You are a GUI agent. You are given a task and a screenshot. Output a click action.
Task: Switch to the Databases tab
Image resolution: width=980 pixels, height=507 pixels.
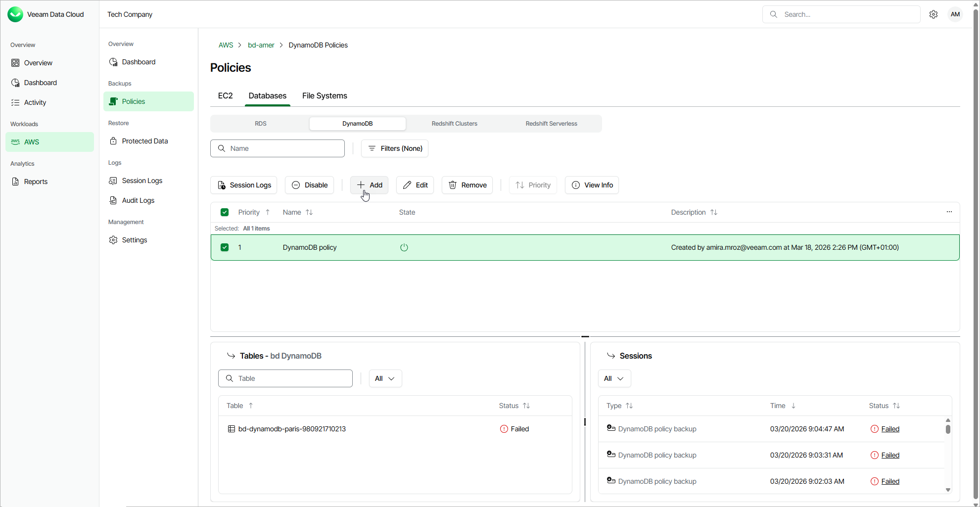[x=268, y=95]
